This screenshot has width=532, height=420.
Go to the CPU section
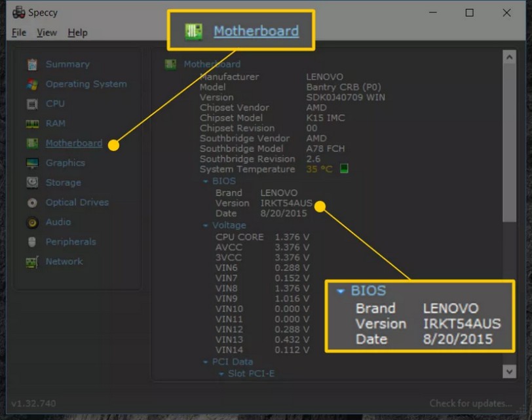pos(55,104)
